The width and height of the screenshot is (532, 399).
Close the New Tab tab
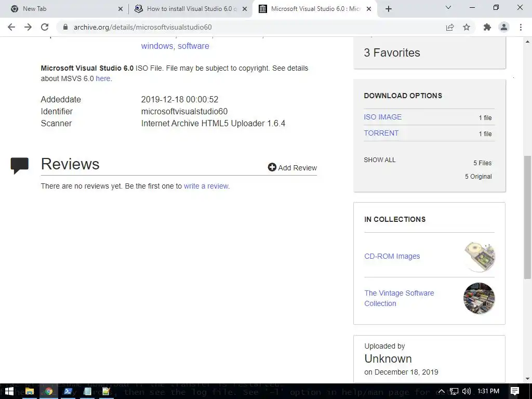pos(121,9)
